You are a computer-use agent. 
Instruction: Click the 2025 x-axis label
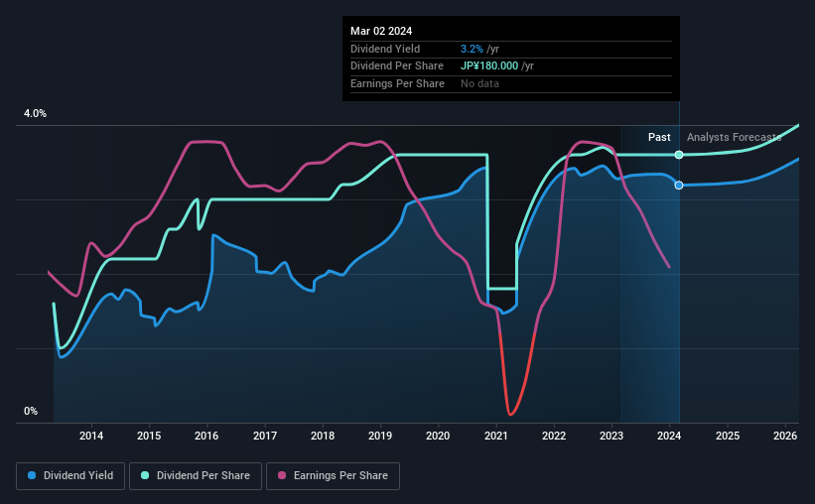[728, 436]
